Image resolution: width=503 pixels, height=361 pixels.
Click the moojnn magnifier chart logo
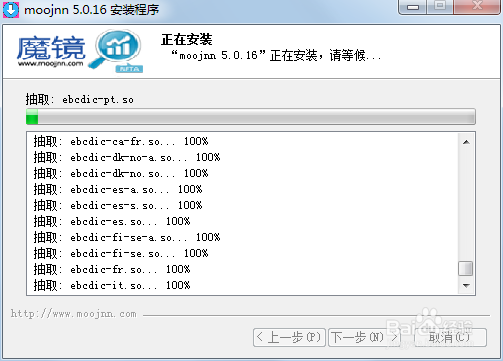[116, 51]
